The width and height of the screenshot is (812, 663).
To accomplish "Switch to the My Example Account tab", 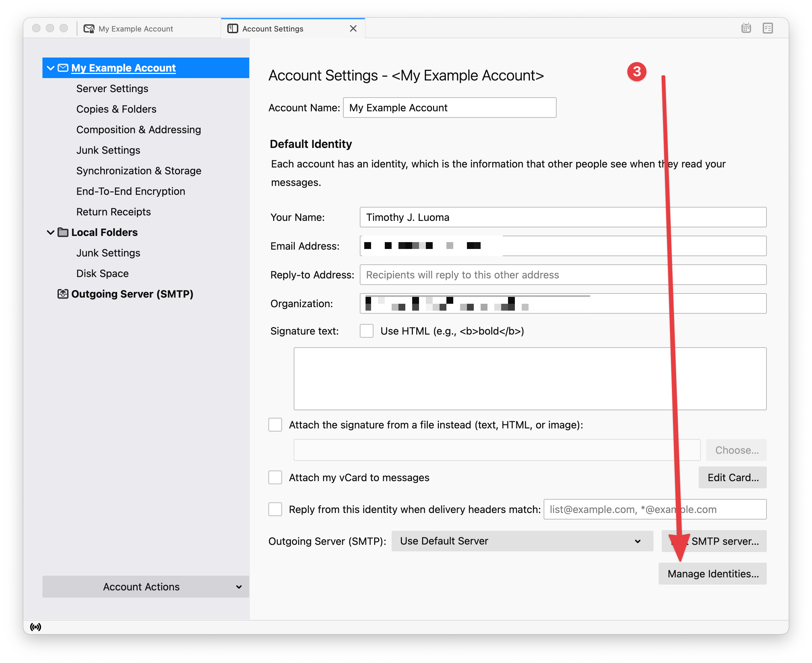I will coord(136,28).
